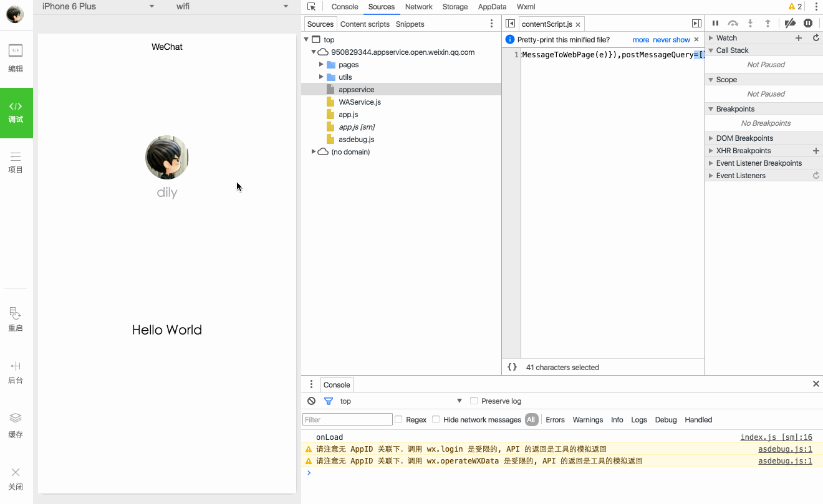The height and width of the screenshot is (504, 823).
Task: Click the console Filter input field
Action: point(347,419)
